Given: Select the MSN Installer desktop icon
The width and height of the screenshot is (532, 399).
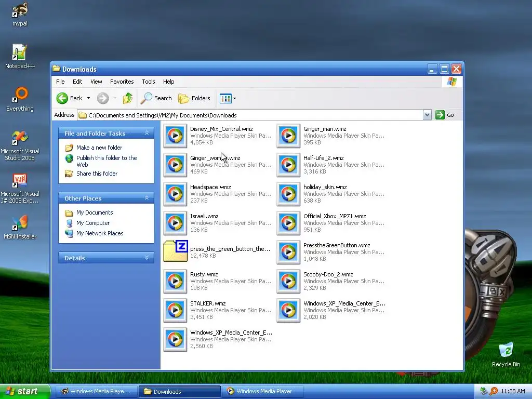Looking at the screenshot, I should click(20, 227).
